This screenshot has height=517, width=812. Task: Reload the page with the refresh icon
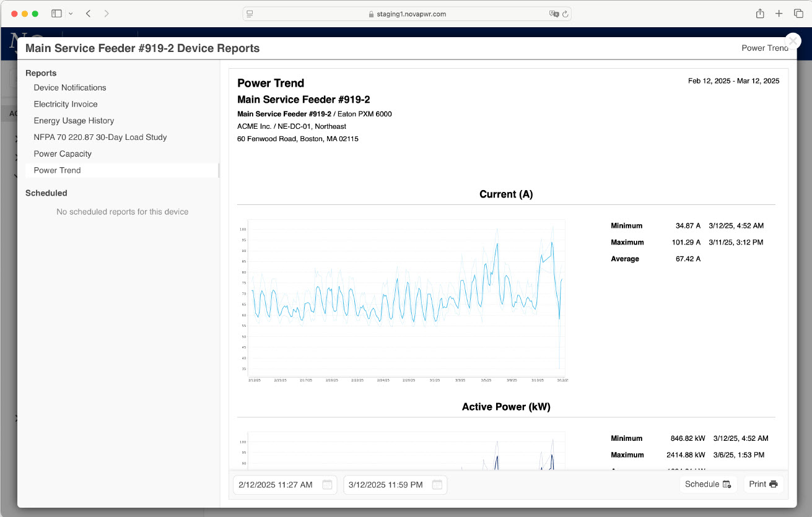[x=565, y=14]
